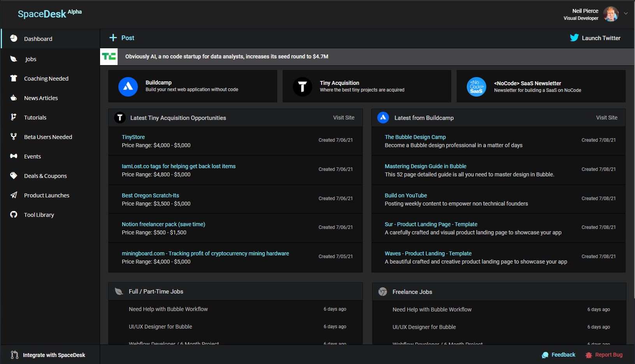Open Need Help with Bubble Workflow under Full / Part-Time Jobs

[x=168, y=309]
